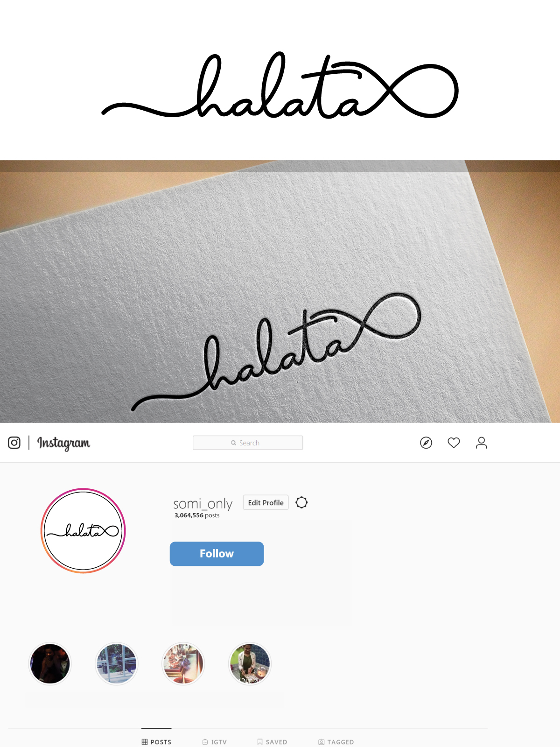Viewport: 560px width, 747px height.
Task: Open the heart activity notifications icon
Action: [454, 443]
